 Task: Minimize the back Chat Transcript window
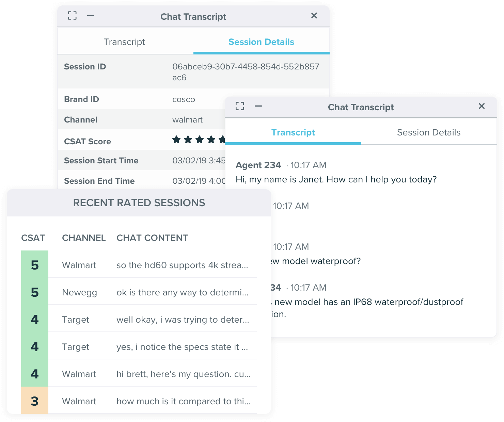coord(91,16)
